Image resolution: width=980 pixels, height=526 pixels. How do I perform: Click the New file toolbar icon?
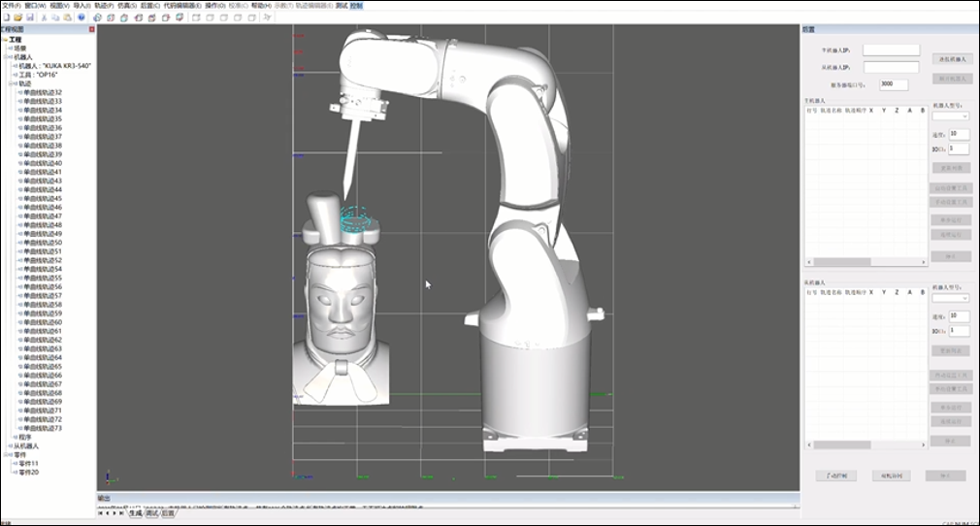click(5, 17)
